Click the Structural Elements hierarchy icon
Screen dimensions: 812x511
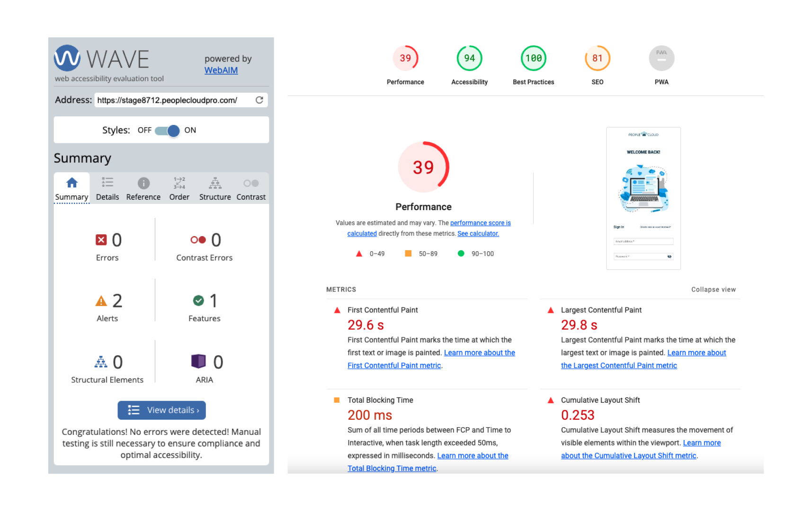pyautogui.click(x=101, y=362)
